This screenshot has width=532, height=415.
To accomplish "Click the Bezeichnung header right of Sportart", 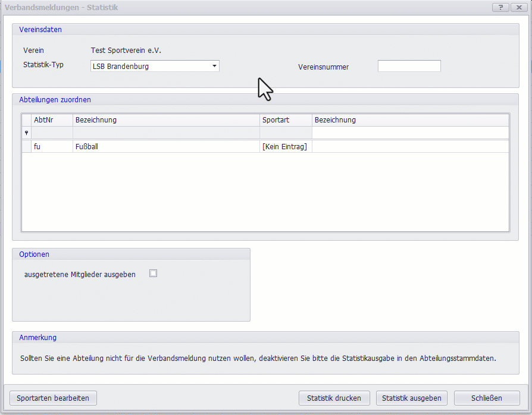I will pos(410,120).
